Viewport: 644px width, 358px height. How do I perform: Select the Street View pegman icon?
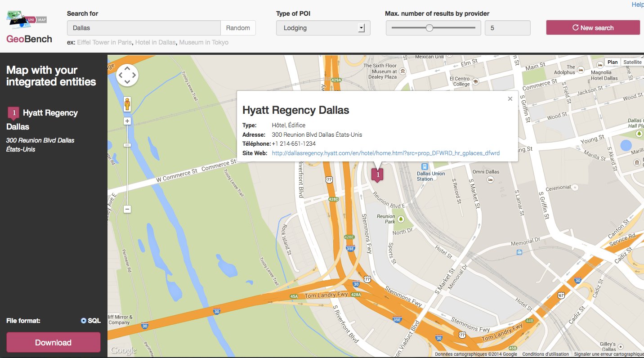(x=127, y=104)
